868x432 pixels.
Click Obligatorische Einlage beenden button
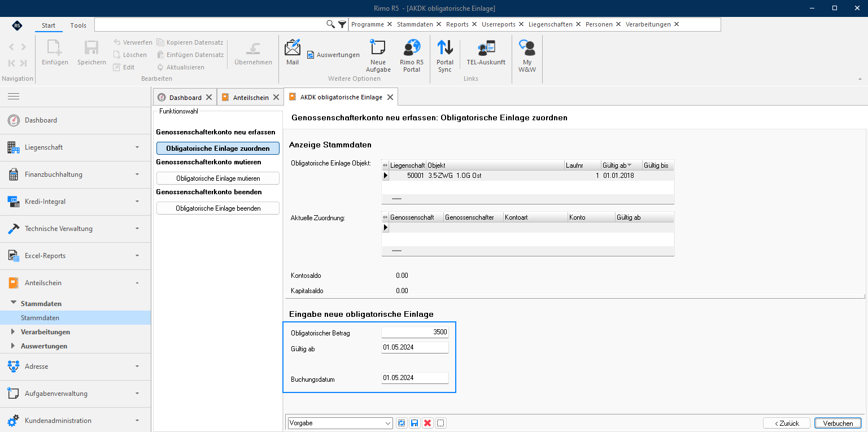tap(218, 208)
